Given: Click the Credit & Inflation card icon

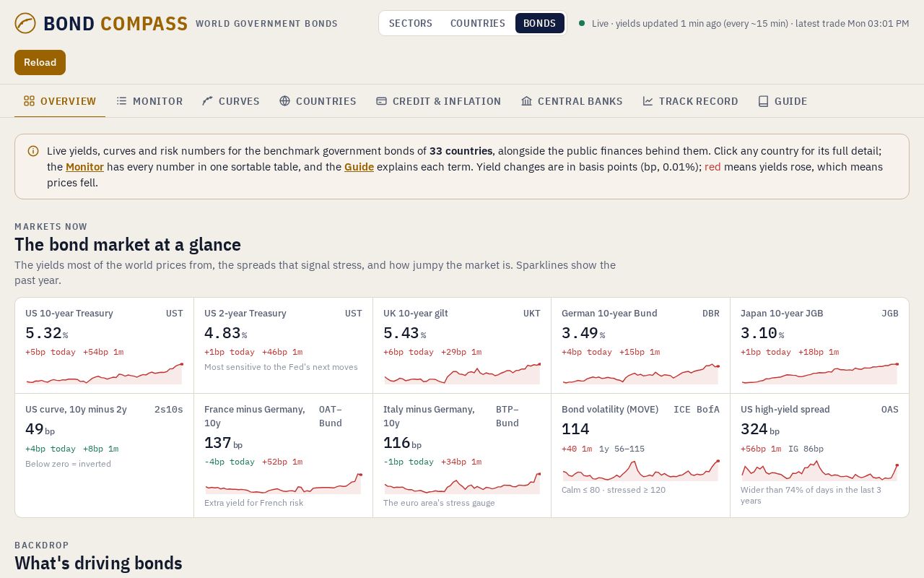Looking at the screenshot, I should (381, 101).
